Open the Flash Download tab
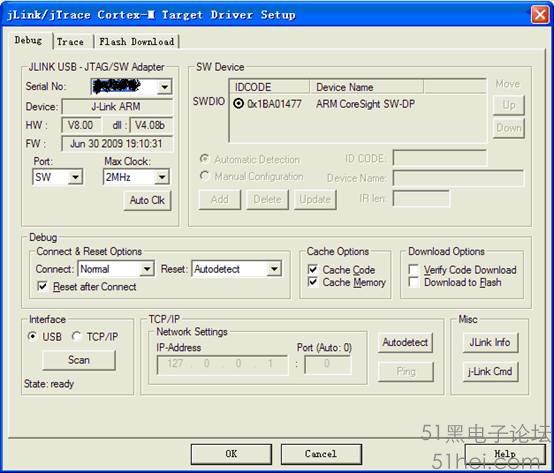Viewport: 554px width, 473px height. point(137,42)
